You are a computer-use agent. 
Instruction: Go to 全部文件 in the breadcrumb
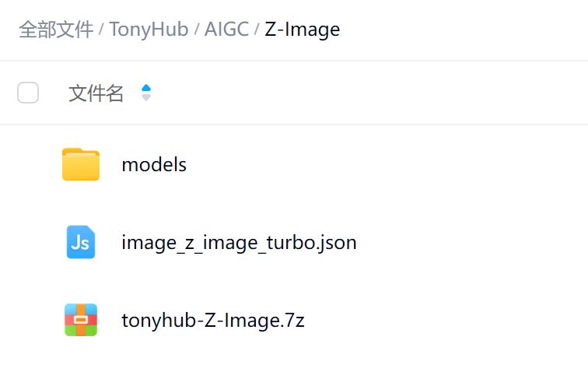(55, 30)
